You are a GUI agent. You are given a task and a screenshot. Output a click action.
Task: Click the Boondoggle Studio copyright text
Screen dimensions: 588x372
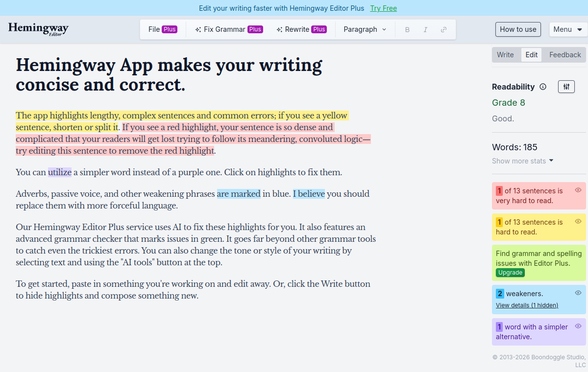(539, 361)
